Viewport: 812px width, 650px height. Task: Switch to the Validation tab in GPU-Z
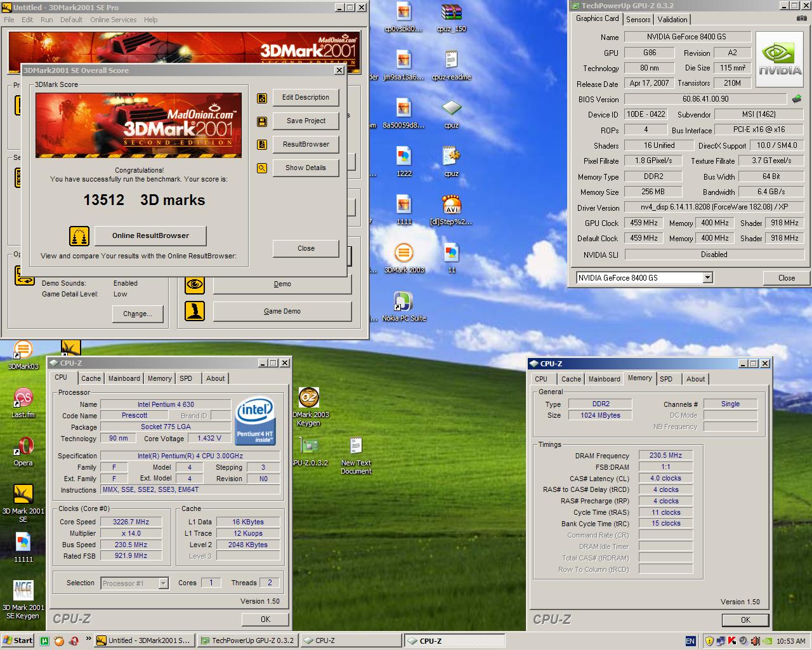click(x=672, y=20)
